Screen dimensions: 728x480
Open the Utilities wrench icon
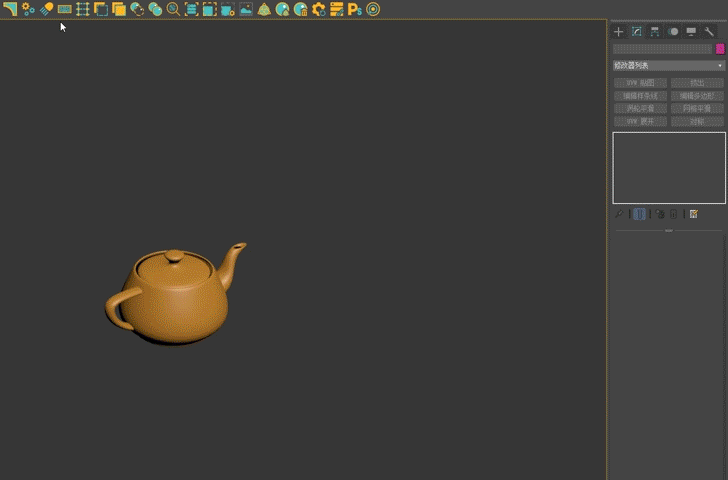coord(709,32)
